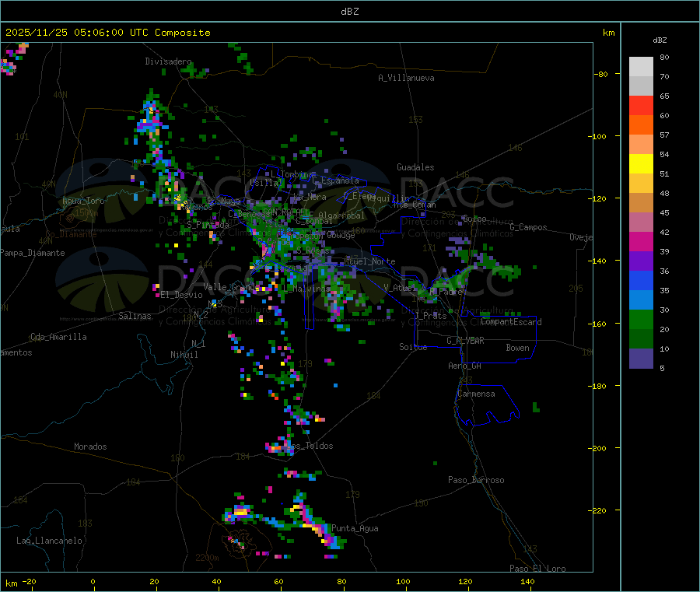The height and width of the screenshot is (592, 700).
Task: Click the 'Aero_GA' map label
Action: pyautogui.click(x=465, y=366)
